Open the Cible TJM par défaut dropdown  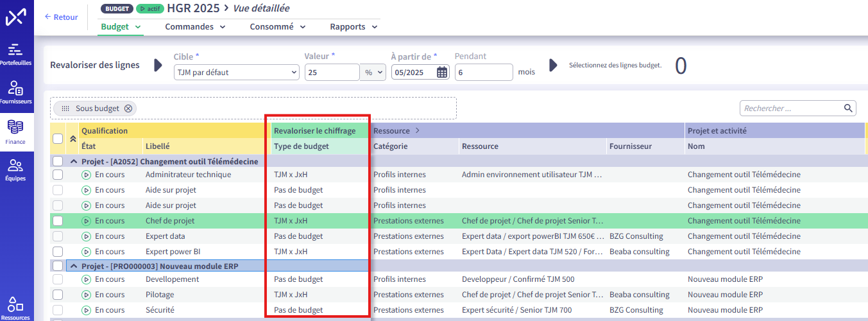point(236,73)
